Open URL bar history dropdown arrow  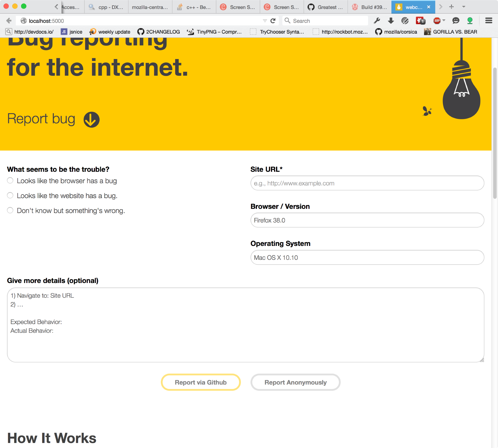(265, 21)
